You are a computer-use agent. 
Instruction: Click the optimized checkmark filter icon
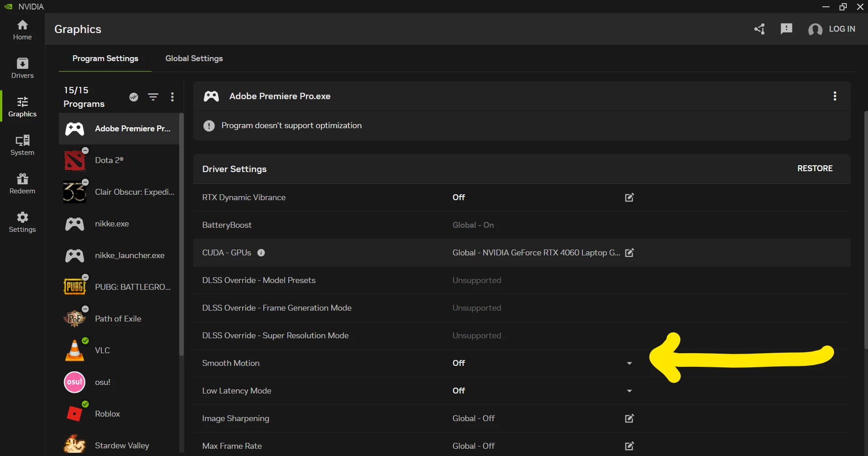[134, 97]
